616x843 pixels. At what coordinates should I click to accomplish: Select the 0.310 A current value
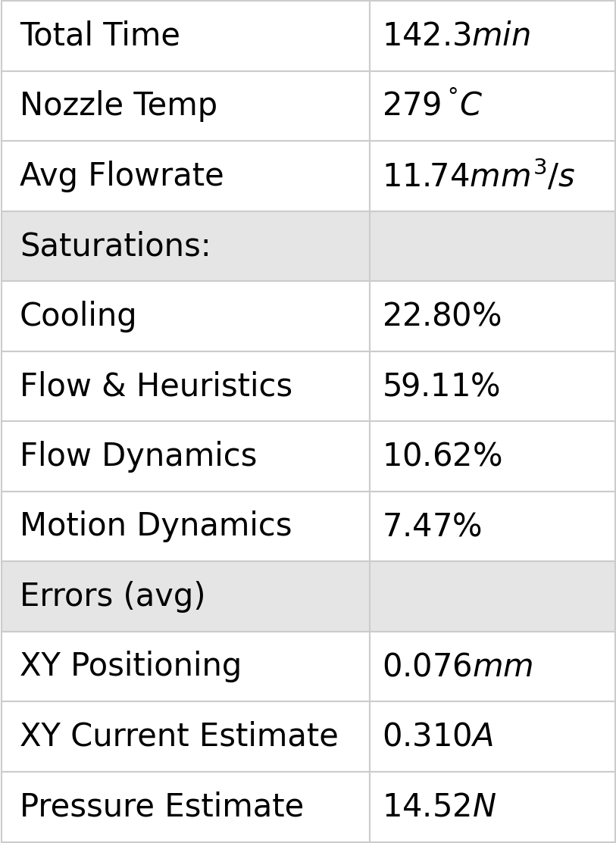pos(438,736)
